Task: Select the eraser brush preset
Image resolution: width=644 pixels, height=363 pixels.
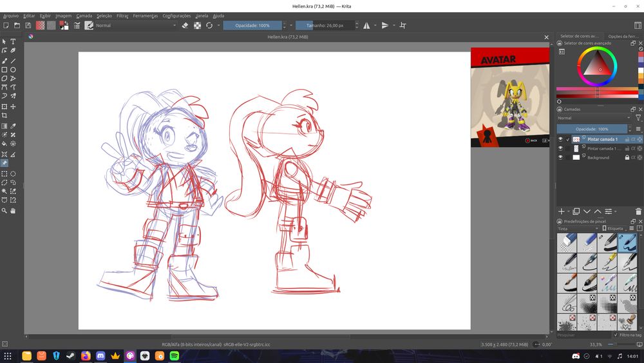Action: [x=567, y=242]
